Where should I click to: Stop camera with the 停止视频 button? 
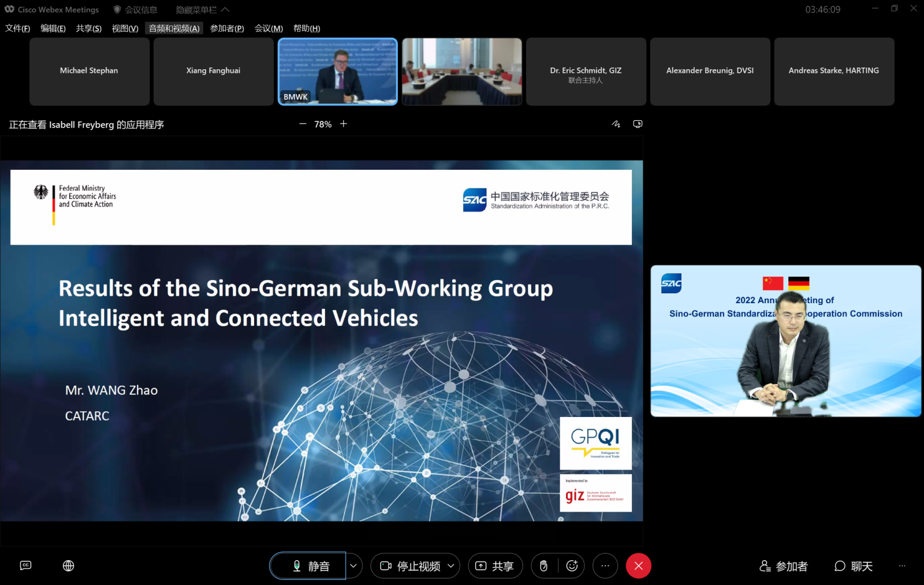click(x=411, y=566)
